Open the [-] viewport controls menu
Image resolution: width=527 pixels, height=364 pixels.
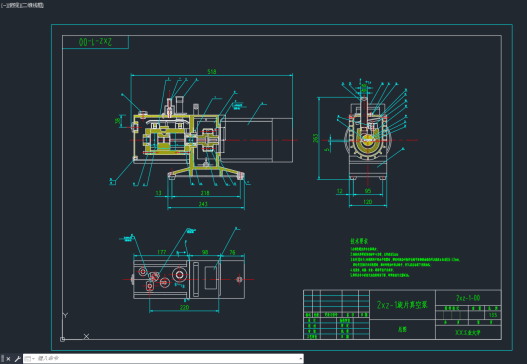[3, 5]
